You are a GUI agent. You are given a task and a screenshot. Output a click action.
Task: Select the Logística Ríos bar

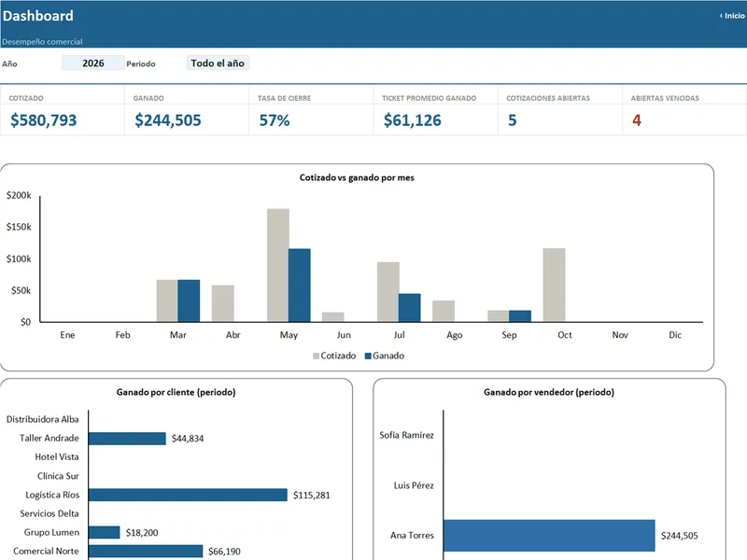[189, 495]
